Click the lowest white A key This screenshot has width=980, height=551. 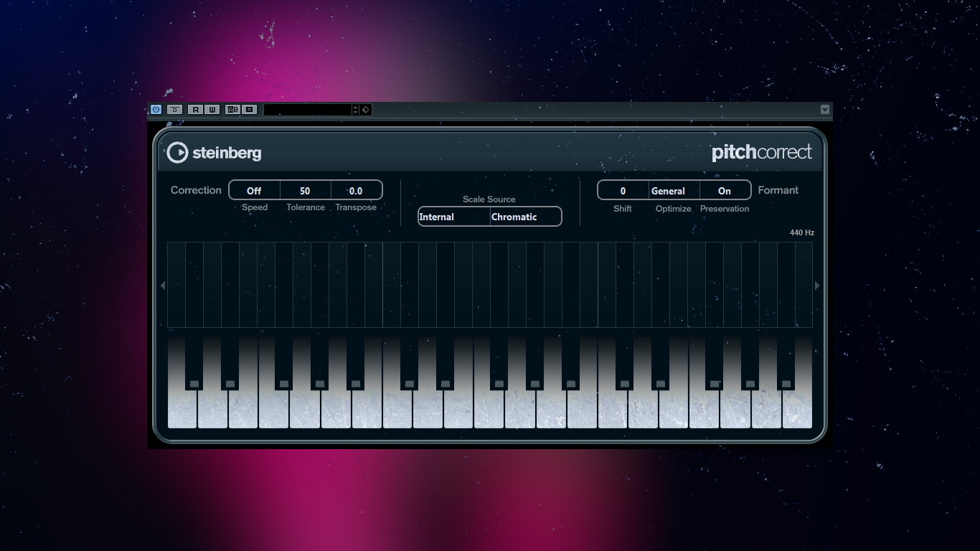click(336, 409)
